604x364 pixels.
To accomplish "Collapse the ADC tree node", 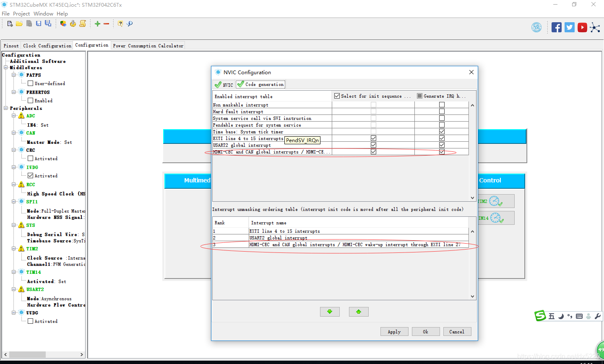I will 14,116.
